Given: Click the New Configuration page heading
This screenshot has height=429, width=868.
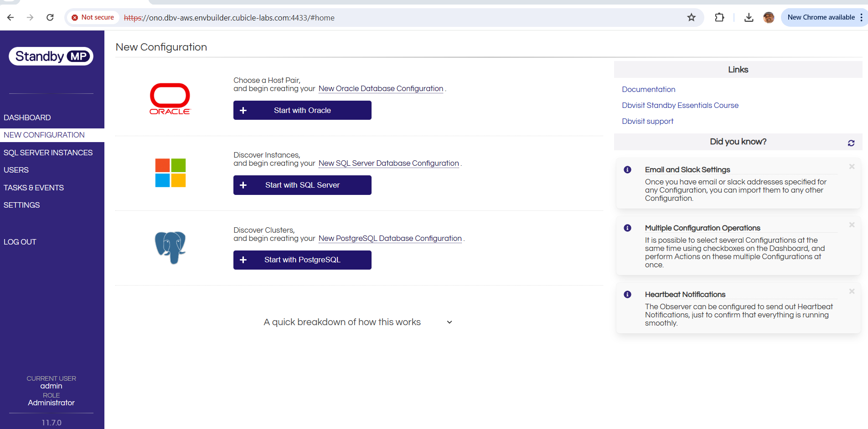Looking at the screenshot, I should [x=161, y=47].
